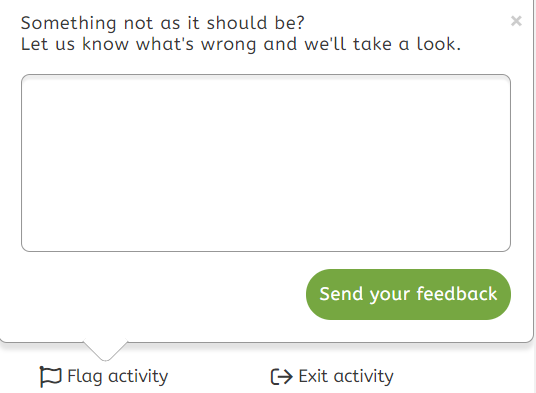Click the word 'activity' in Flag activity
The height and width of the screenshot is (393, 536).
coord(138,377)
